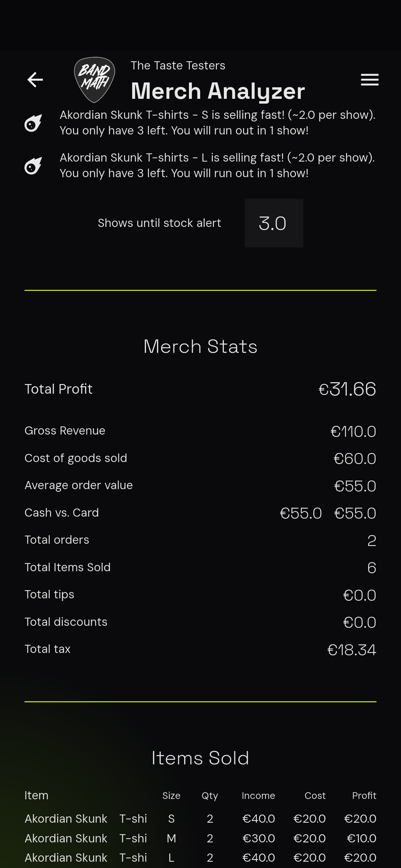Select the Gross Revenue value
This screenshot has width=401, height=868.
point(353,431)
